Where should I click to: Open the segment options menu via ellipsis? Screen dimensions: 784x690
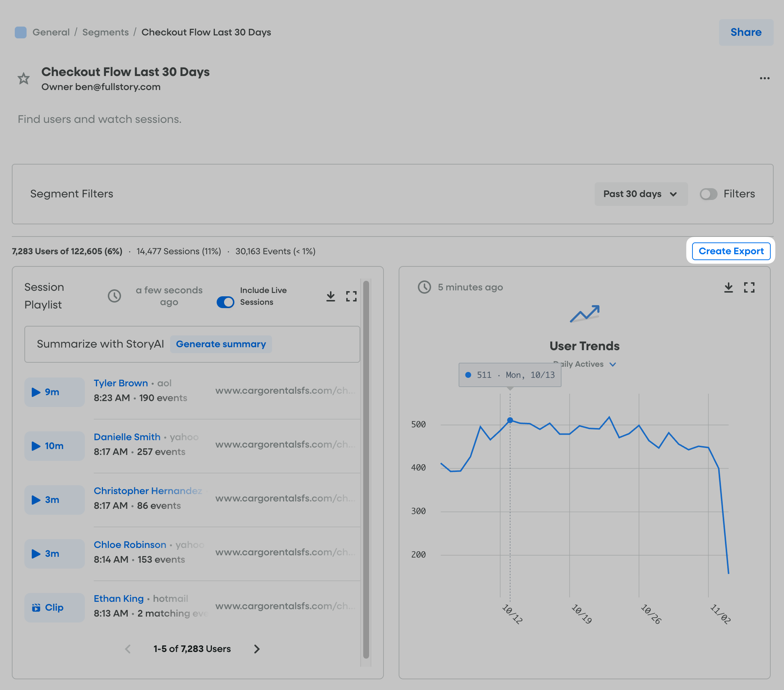[764, 78]
